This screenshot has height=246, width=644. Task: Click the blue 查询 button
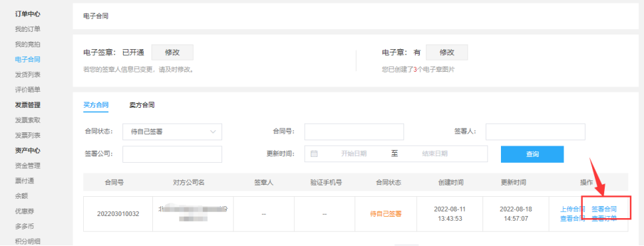532,154
